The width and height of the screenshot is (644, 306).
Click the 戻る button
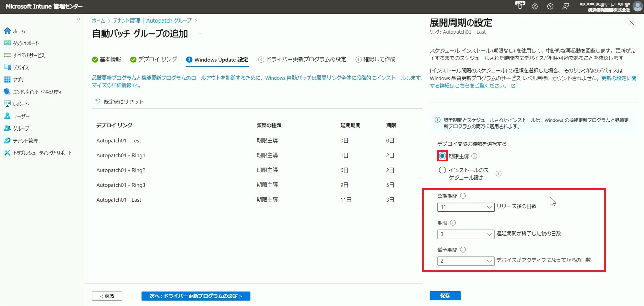(x=107, y=296)
